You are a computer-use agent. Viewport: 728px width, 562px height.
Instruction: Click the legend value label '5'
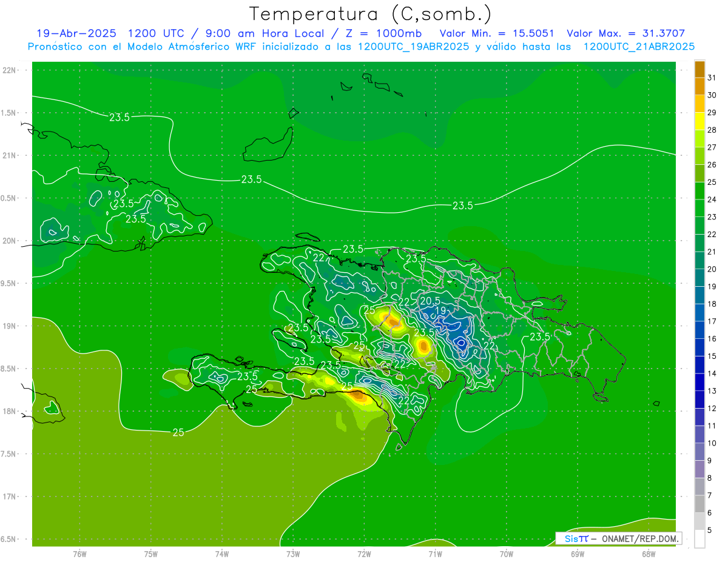point(709,530)
